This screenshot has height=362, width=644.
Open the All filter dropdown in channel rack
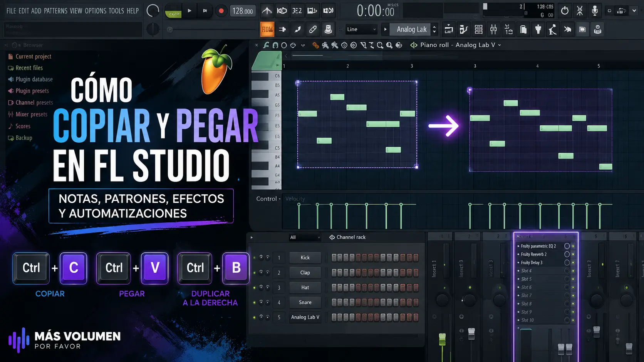click(x=305, y=237)
